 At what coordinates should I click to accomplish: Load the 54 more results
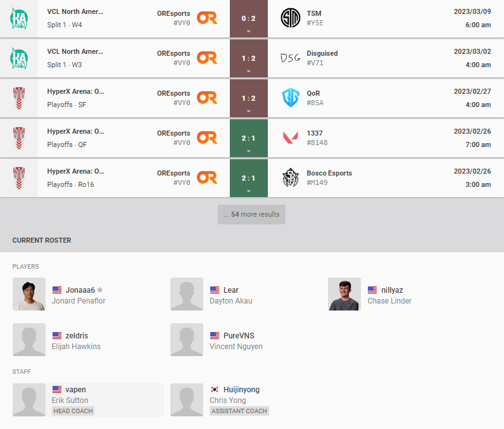point(251,214)
